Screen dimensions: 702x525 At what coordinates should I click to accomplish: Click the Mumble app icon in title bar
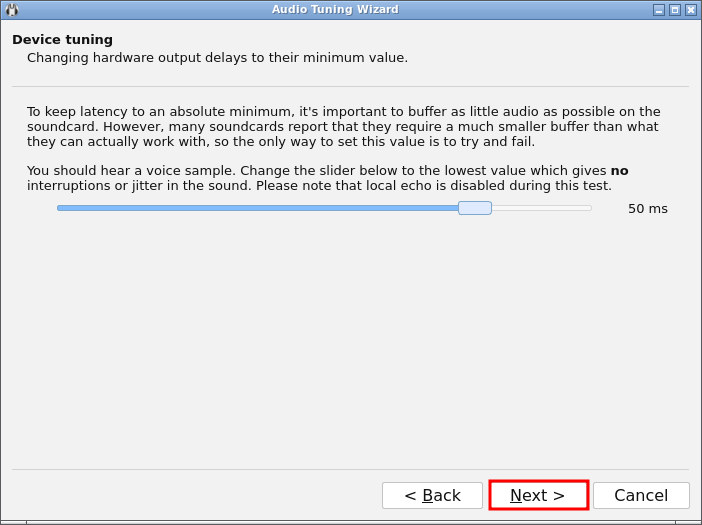tap(12, 9)
